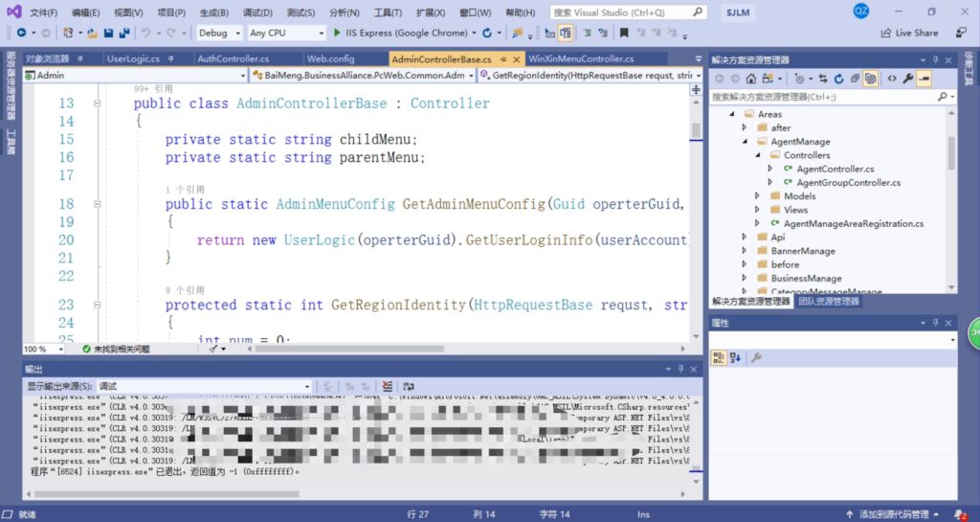Click the Properties panel wrench pages icon
This screenshot has height=522, width=980.
pos(756,357)
